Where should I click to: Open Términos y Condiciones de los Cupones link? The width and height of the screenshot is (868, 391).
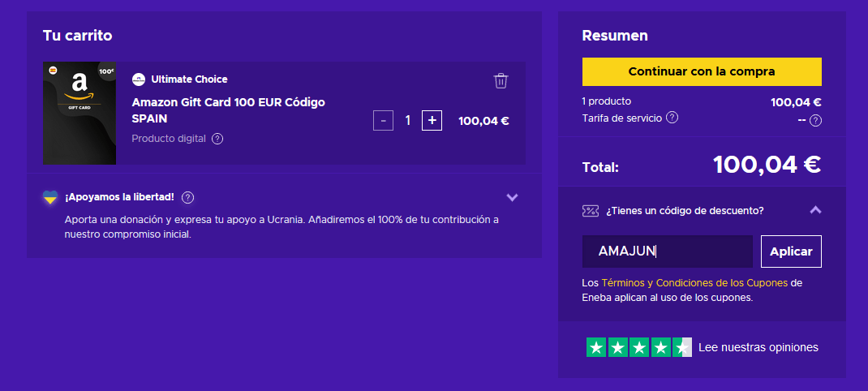pos(694,282)
